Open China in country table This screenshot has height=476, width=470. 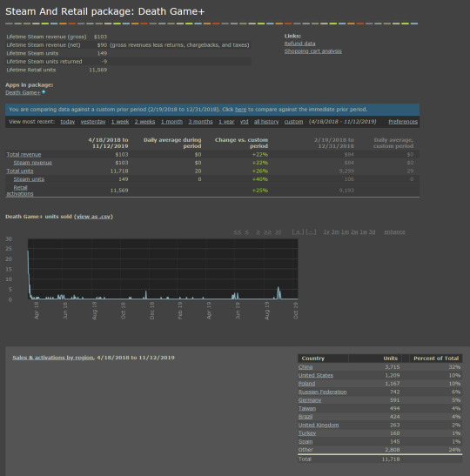click(305, 367)
